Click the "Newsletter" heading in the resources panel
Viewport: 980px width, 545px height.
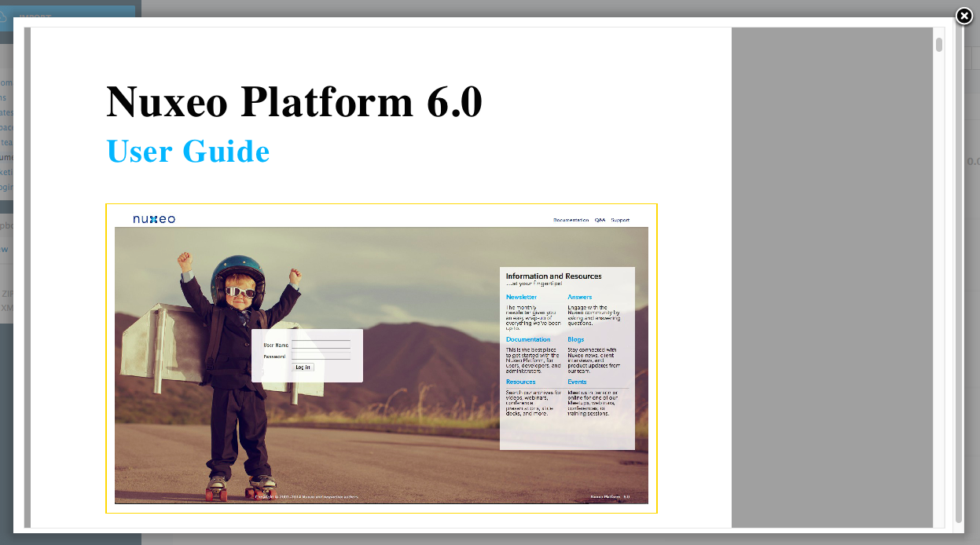(521, 297)
